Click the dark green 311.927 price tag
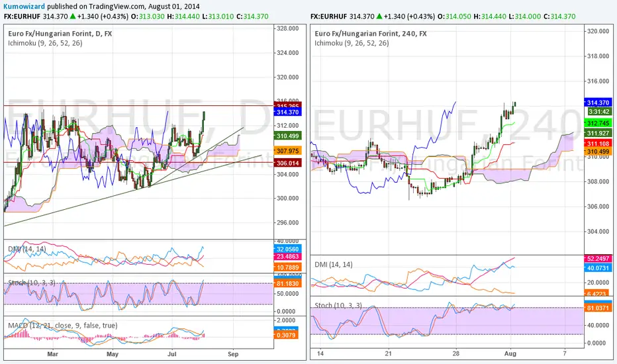The image size is (617, 364). tap(598, 134)
